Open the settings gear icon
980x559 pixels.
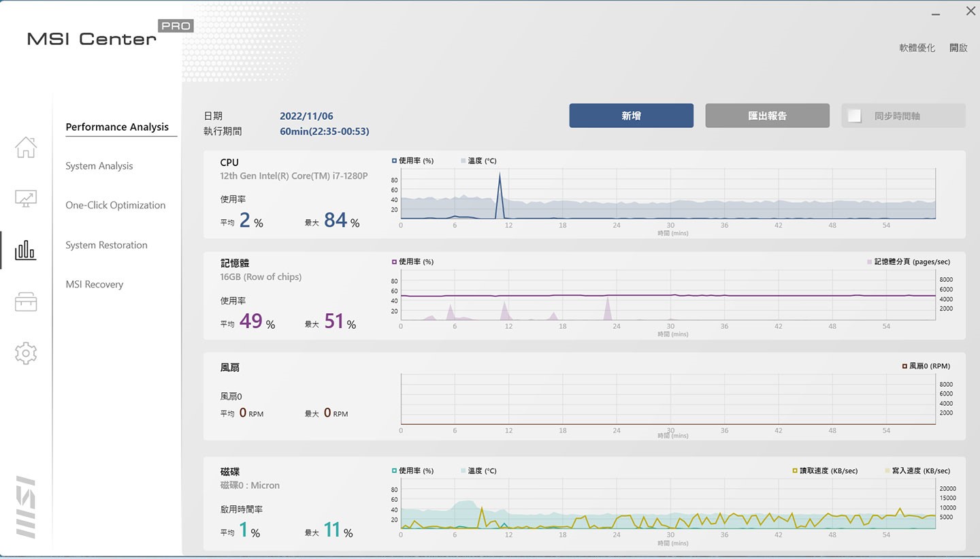click(26, 353)
